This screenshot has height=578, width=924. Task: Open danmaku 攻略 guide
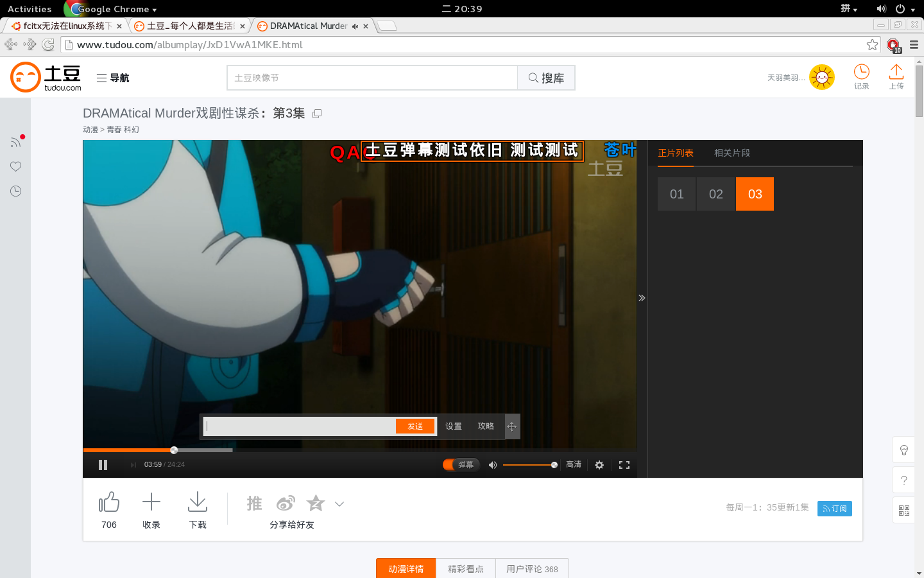[x=486, y=426]
